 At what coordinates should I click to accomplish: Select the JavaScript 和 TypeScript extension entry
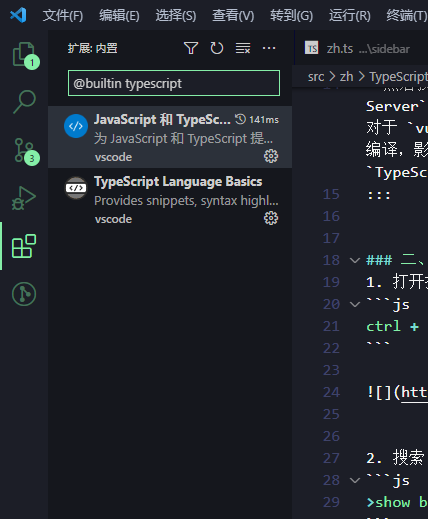170,137
